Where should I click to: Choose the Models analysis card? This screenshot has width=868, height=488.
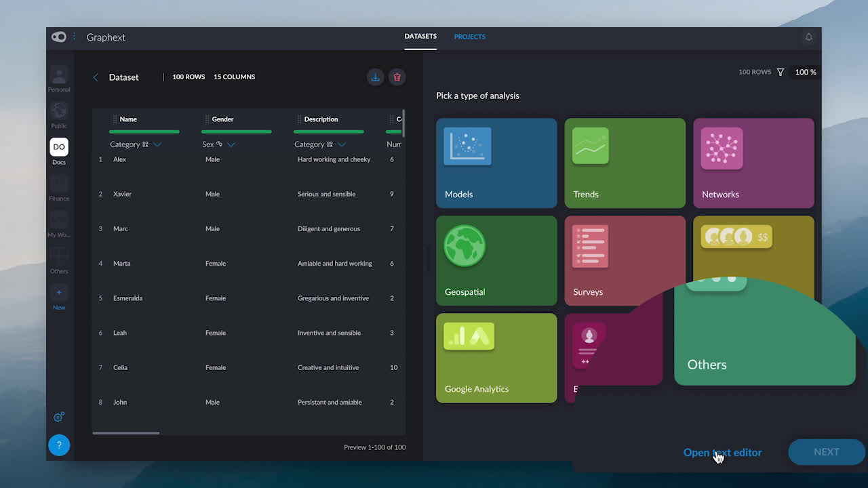(496, 163)
